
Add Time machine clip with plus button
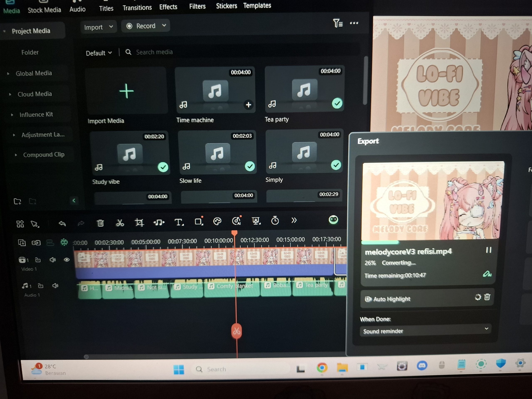(x=249, y=105)
